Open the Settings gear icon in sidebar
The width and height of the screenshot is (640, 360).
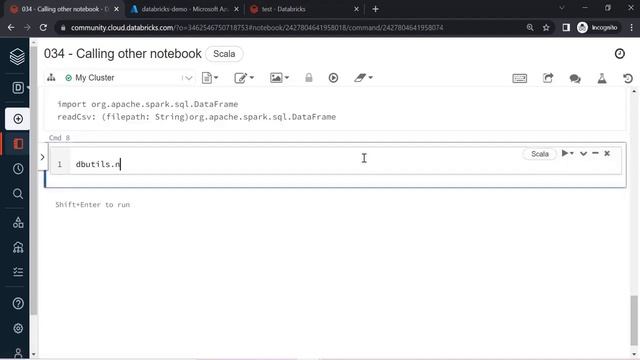pyautogui.click(x=18, y=328)
